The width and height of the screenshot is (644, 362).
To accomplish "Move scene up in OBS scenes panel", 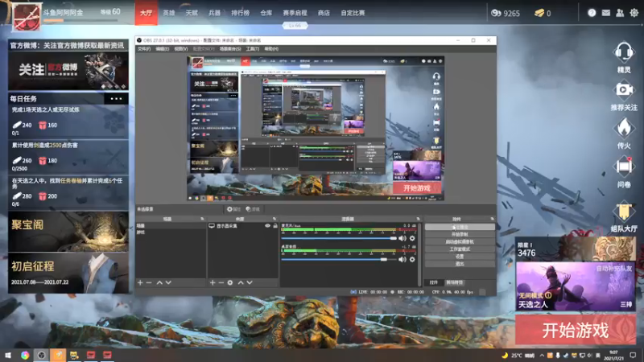I will [159, 283].
